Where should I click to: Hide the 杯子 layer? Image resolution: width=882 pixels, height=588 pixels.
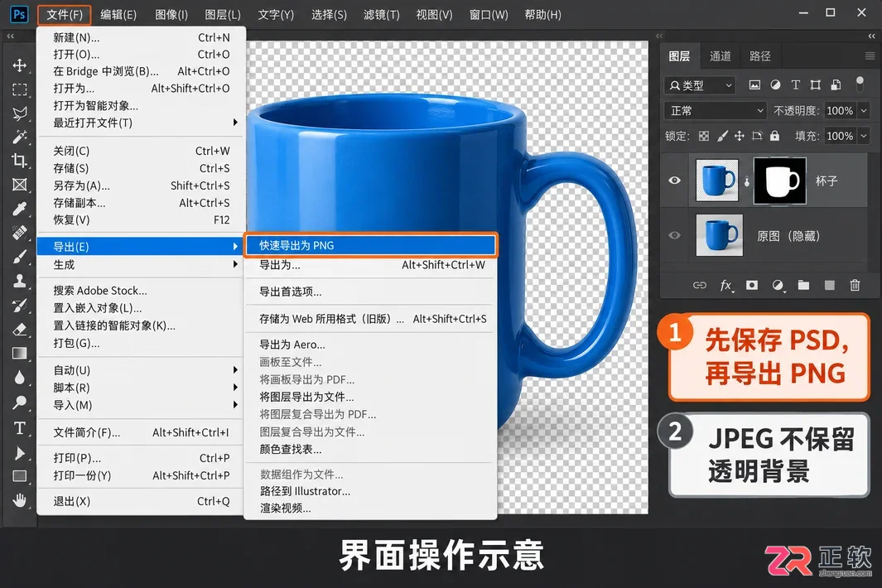(674, 181)
